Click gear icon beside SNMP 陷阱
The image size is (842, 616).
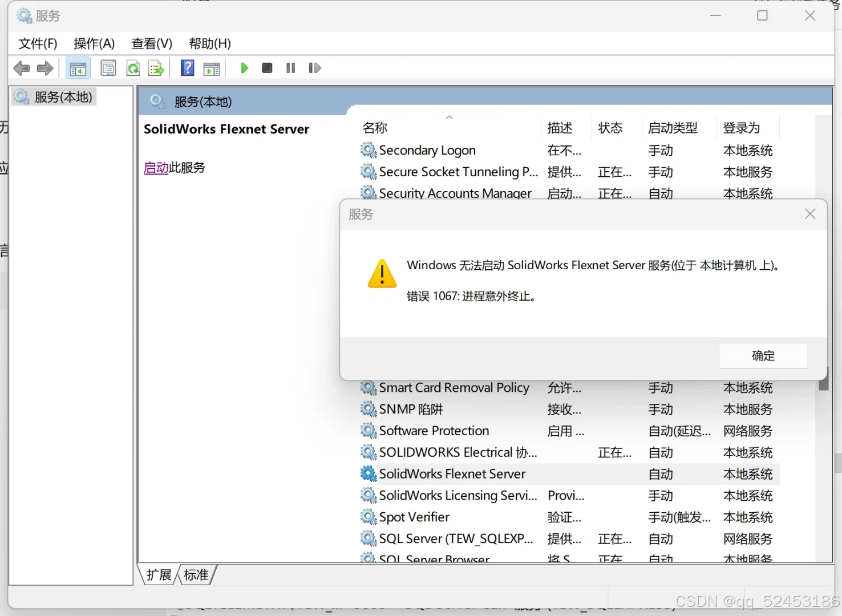click(369, 409)
